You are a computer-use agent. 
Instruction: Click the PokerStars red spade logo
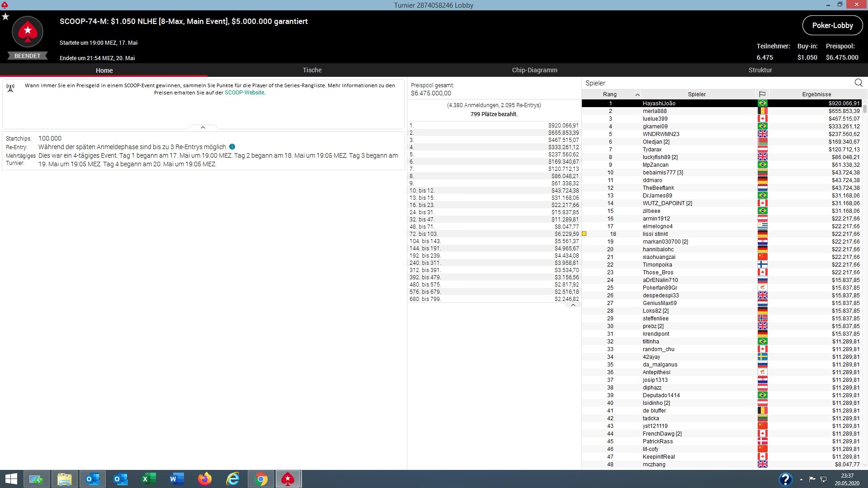(x=28, y=32)
